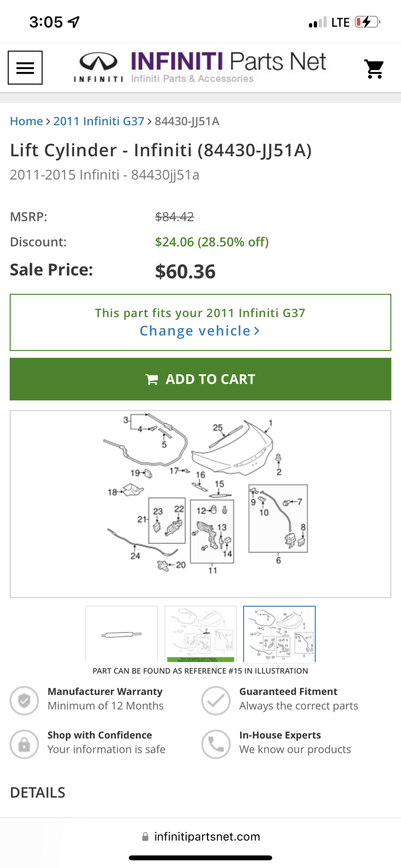This screenshot has width=401, height=868.
Task: Click the Home breadcrumb link
Action: (27, 121)
